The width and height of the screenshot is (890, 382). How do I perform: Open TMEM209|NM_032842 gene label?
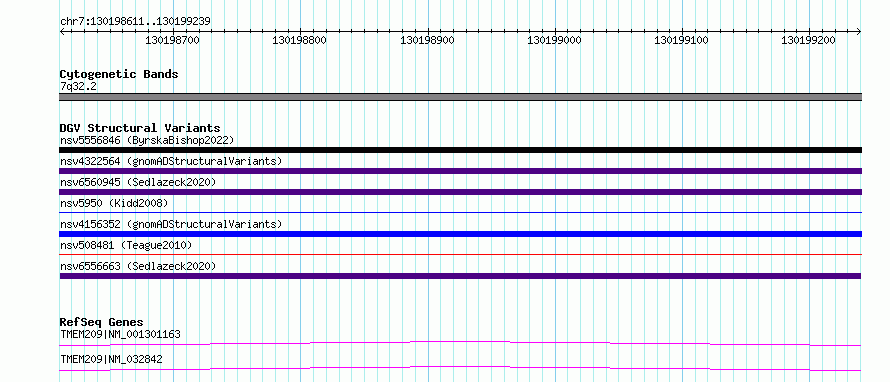pos(111,359)
